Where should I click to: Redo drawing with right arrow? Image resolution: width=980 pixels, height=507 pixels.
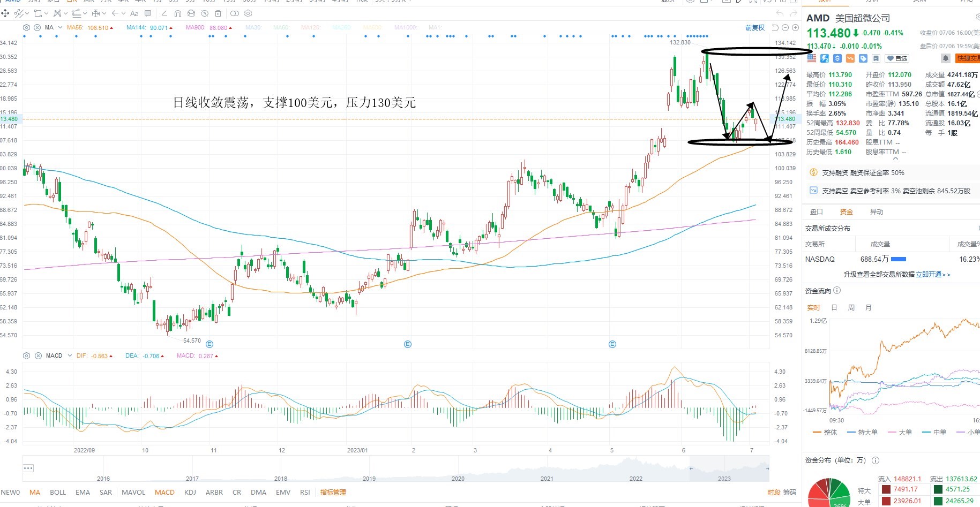point(794,13)
